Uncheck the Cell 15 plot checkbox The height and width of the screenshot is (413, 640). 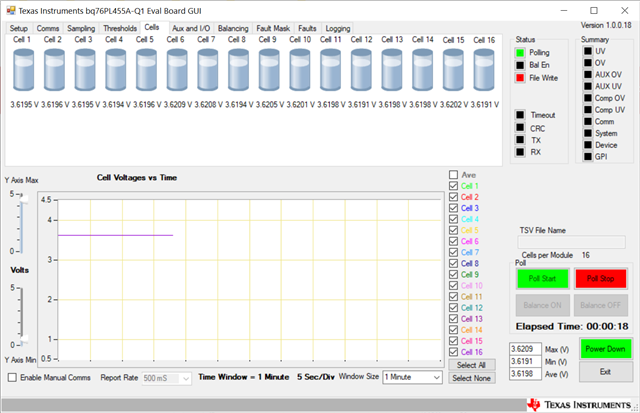[x=453, y=341]
